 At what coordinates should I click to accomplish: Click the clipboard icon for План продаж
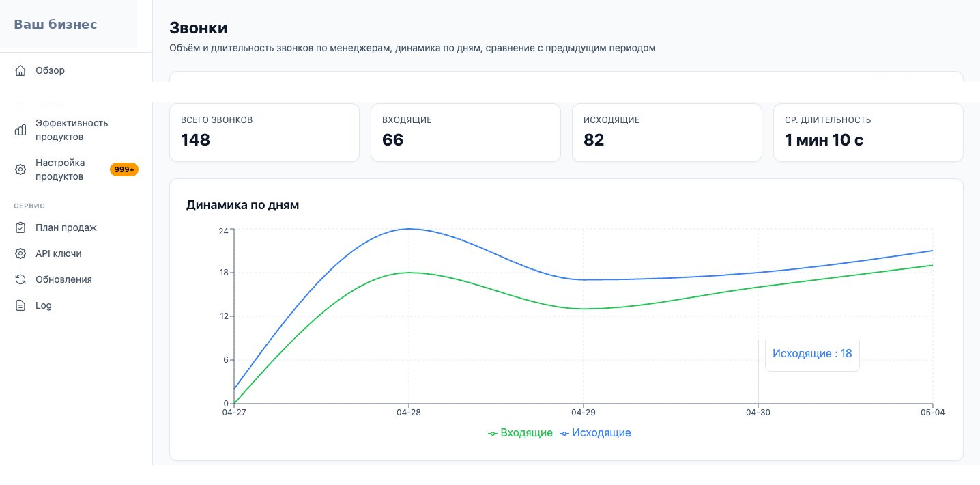tap(20, 227)
